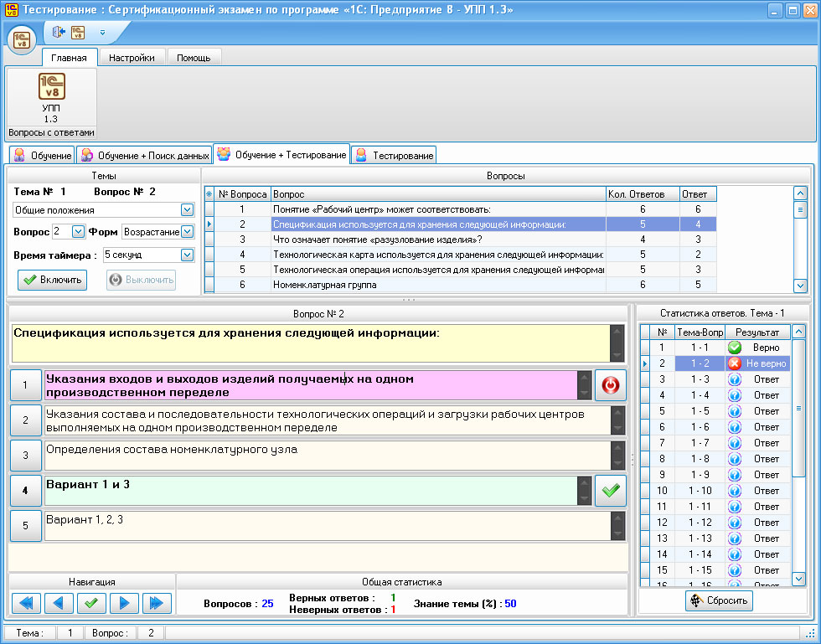Go to the previous question arrow
Screen dimensions: 821x644
tap(58, 602)
